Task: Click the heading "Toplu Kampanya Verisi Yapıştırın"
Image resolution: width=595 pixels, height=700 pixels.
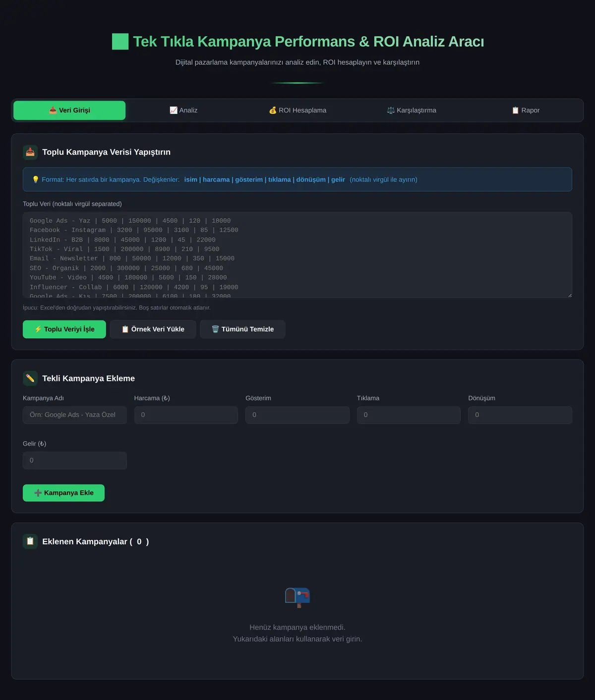Action: pos(106,152)
